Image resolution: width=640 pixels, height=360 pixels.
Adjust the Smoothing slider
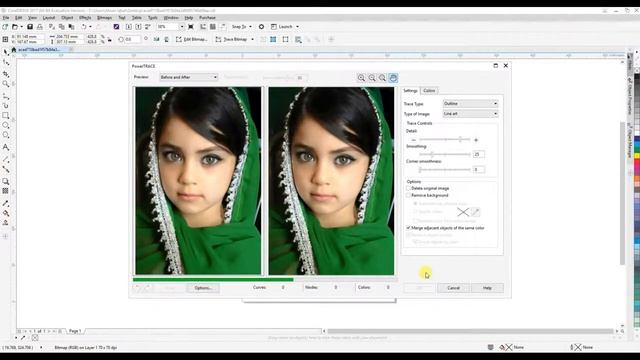click(x=445, y=154)
